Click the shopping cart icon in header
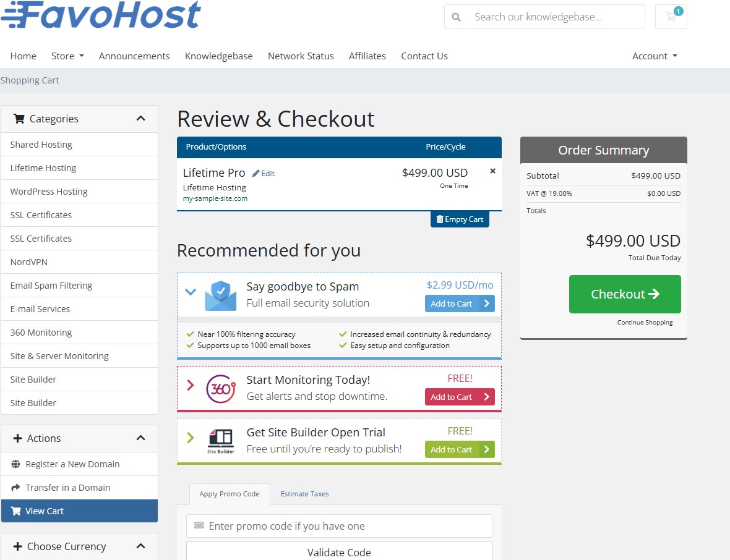The width and height of the screenshot is (730, 560). 671,17
